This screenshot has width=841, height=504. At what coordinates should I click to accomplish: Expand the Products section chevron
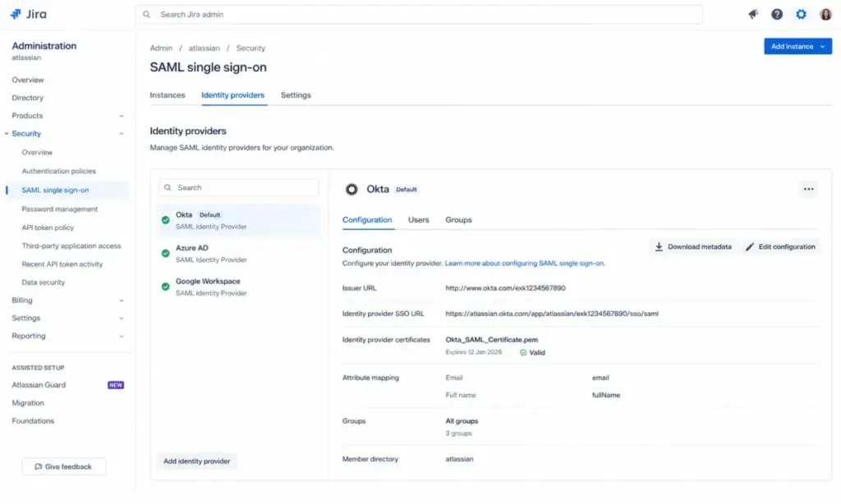pos(122,116)
